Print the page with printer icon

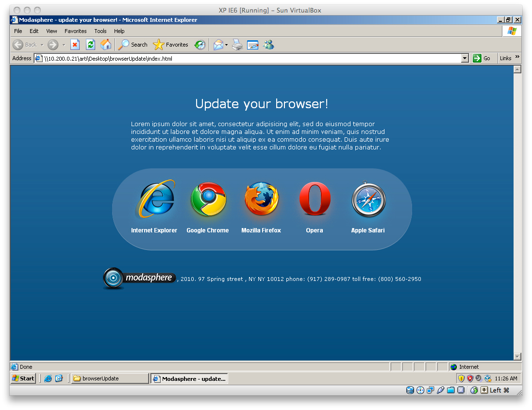[237, 45]
